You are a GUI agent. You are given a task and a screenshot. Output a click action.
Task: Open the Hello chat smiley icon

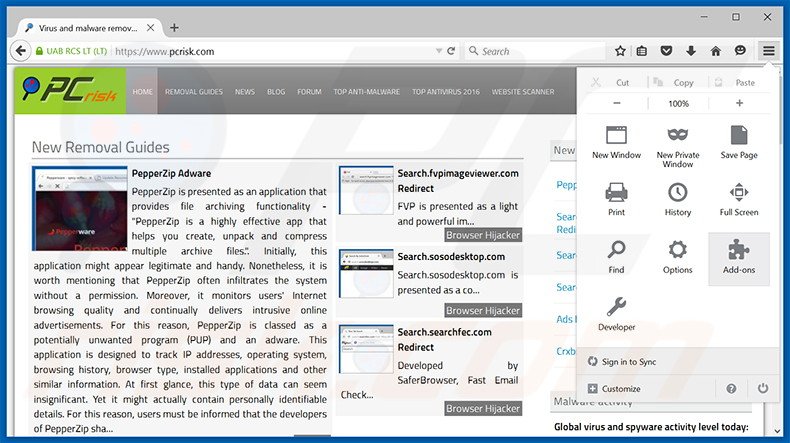coord(740,50)
